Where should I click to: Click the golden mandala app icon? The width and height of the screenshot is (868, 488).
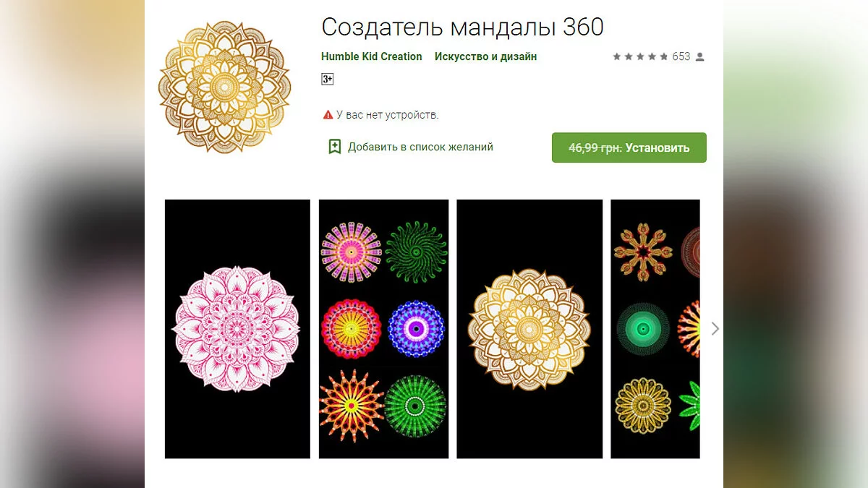[x=224, y=87]
